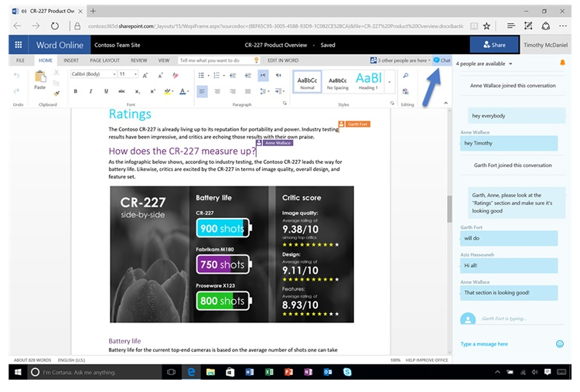Expand bullet list style dropdown
580x392 pixels.
click(x=208, y=76)
